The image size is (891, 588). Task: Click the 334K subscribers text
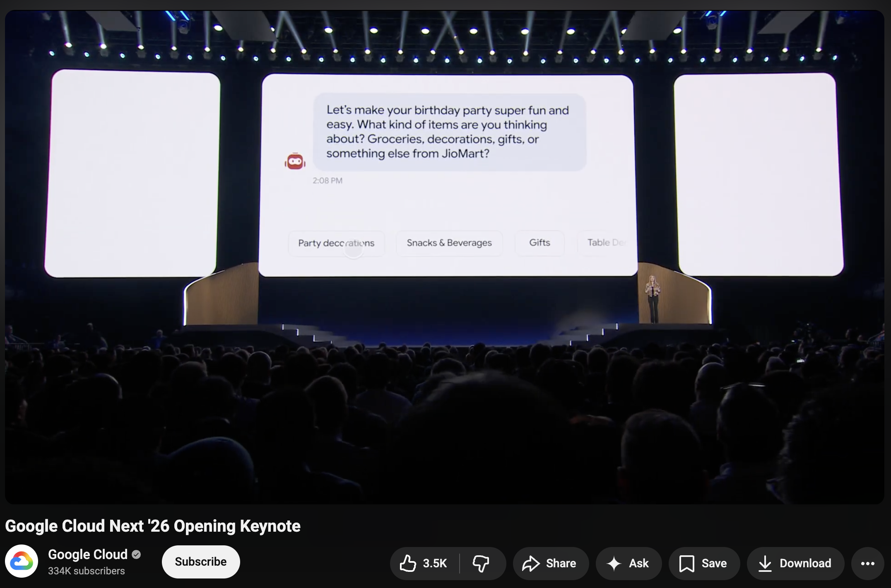[x=86, y=571]
